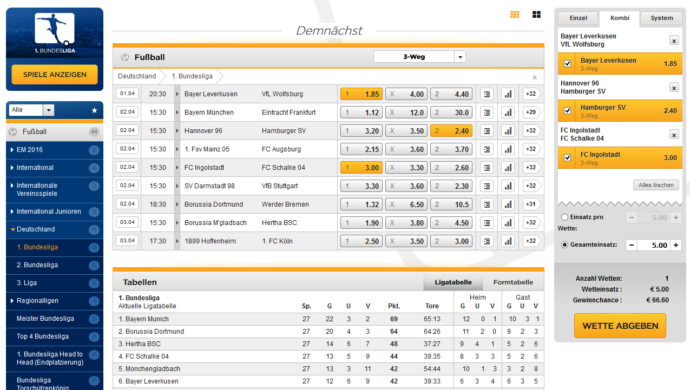Select Gesamteinsatz radio button
The image size is (690, 390).
tap(565, 245)
